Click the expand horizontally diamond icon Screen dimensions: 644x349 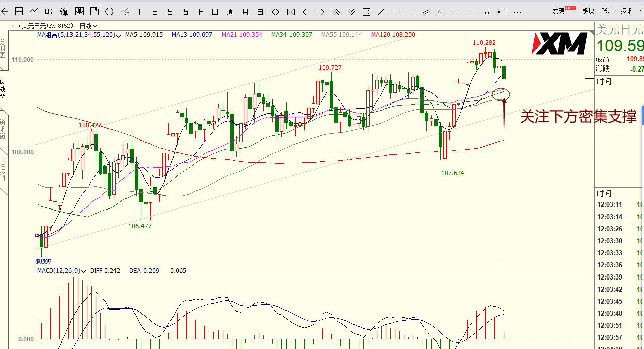(x=275, y=11)
